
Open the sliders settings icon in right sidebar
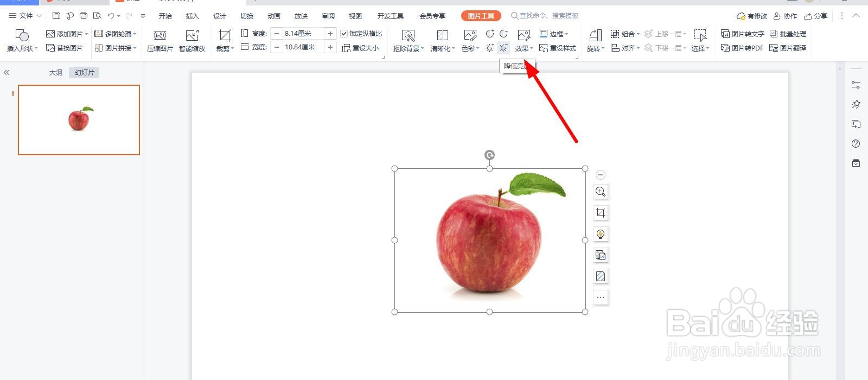click(856, 85)
